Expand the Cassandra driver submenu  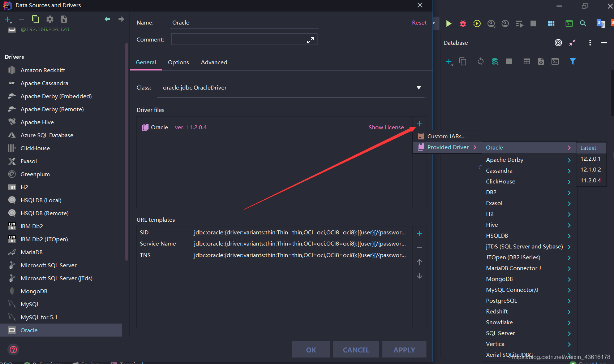pos(529,171)
